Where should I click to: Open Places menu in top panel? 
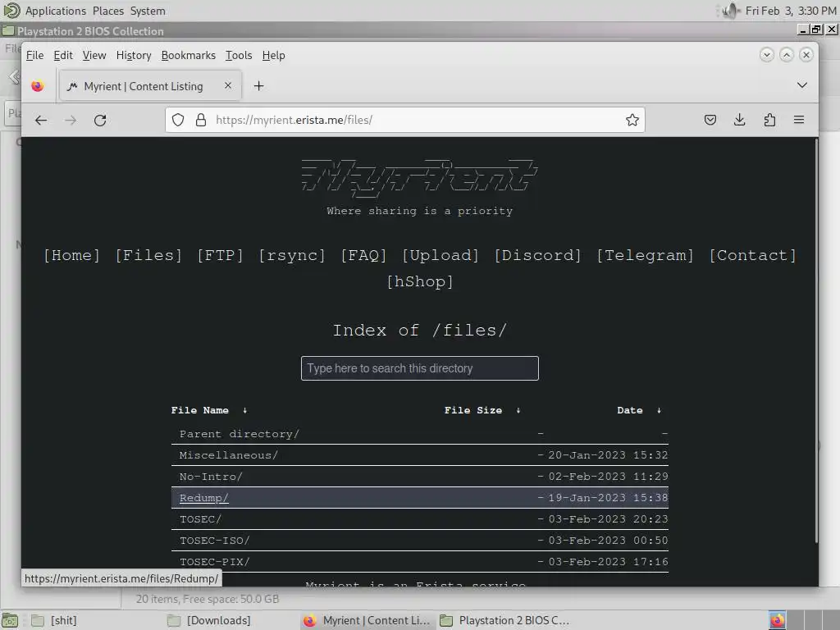(x=108, y=11)
